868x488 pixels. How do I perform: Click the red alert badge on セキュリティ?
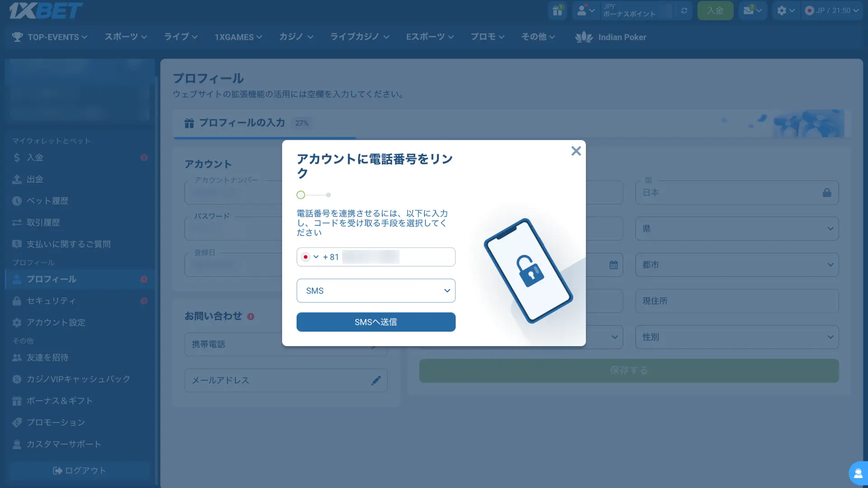coord(144,301)
